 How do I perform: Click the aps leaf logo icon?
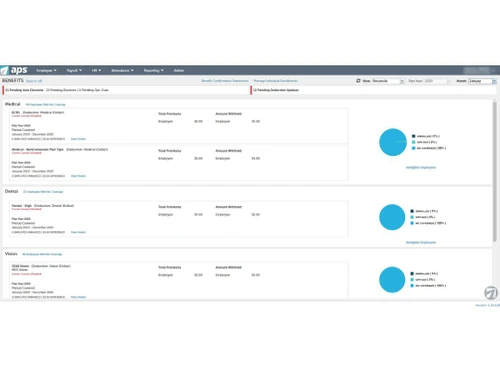point(4,70)
